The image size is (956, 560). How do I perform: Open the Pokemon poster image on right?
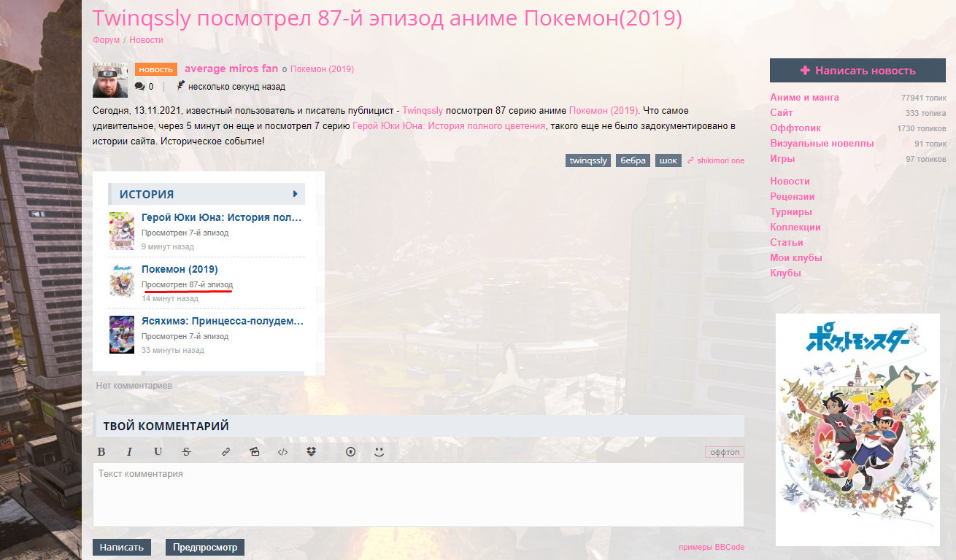click(857, 429)
